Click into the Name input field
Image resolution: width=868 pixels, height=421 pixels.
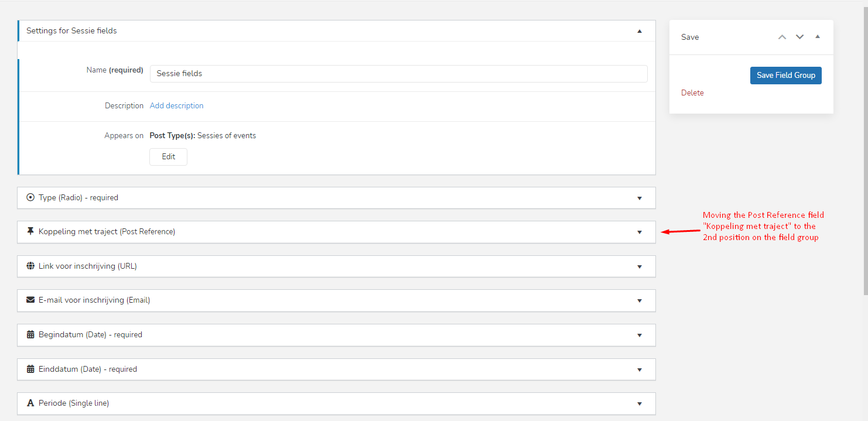pos(398,74)
